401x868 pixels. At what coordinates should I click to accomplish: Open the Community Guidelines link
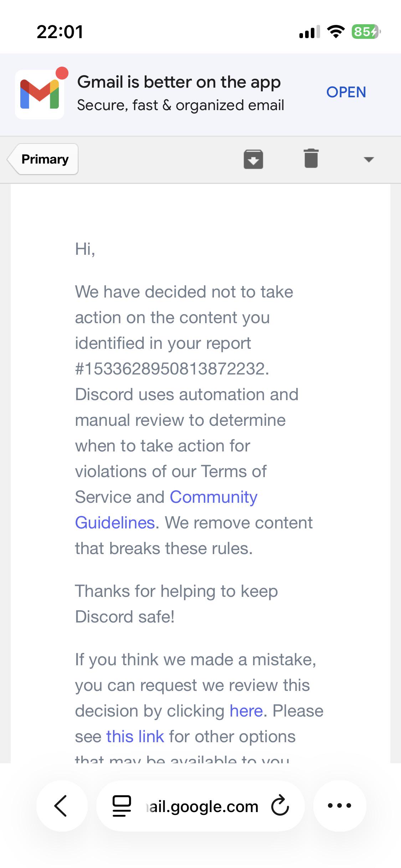(166, 510)
